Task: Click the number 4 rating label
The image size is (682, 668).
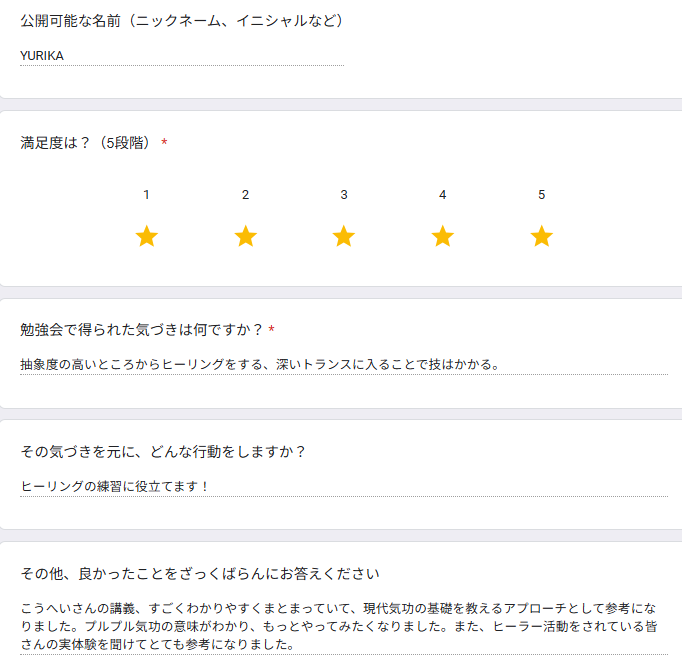Action: tap(442, 195)
